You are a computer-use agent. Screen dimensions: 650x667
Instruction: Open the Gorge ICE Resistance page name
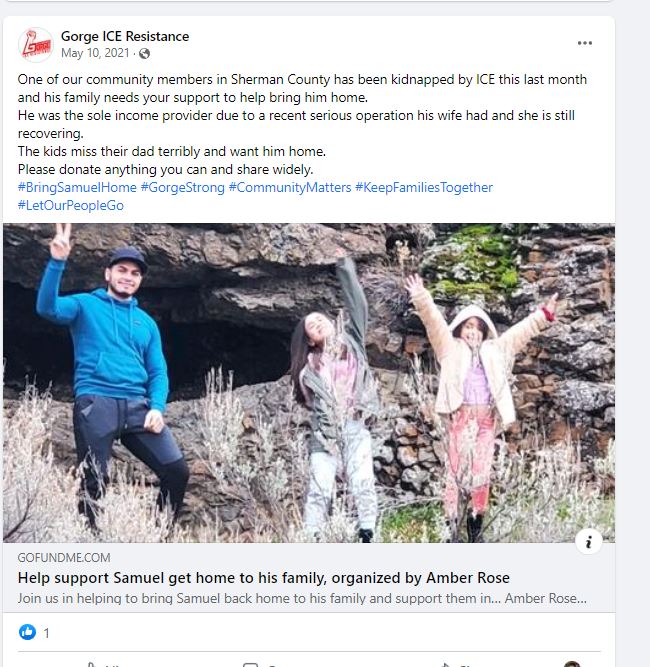point(125,37)
